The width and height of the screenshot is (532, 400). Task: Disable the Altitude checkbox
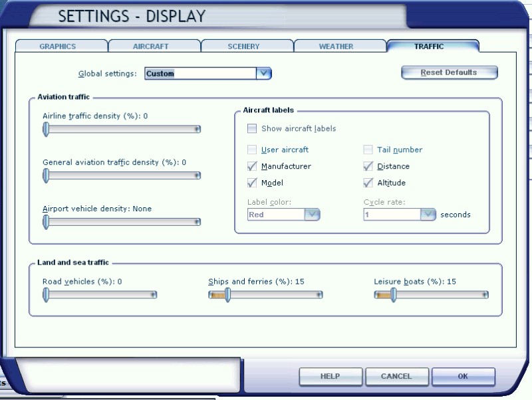(368, 183)
